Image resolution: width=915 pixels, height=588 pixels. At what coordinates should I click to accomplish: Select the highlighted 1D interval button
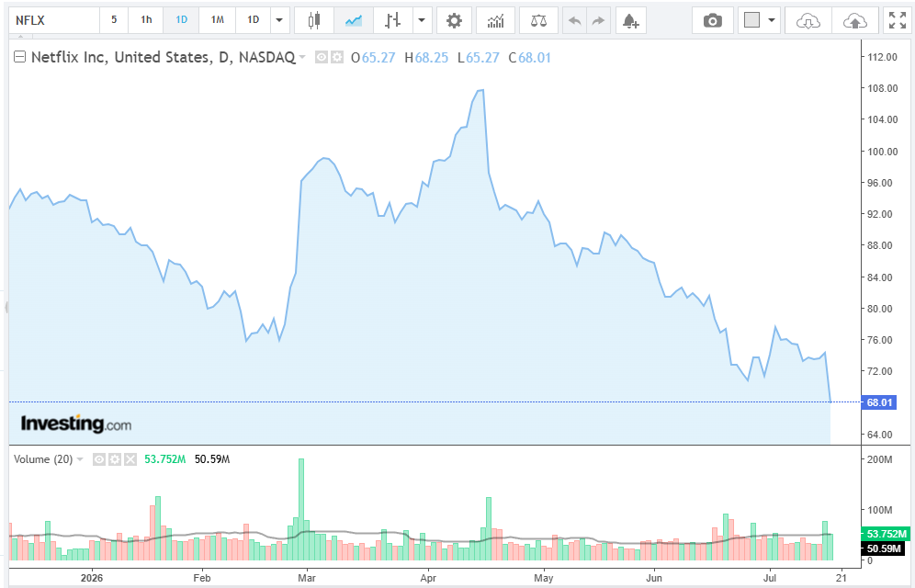pyautogui.click(x=182, y=20)
